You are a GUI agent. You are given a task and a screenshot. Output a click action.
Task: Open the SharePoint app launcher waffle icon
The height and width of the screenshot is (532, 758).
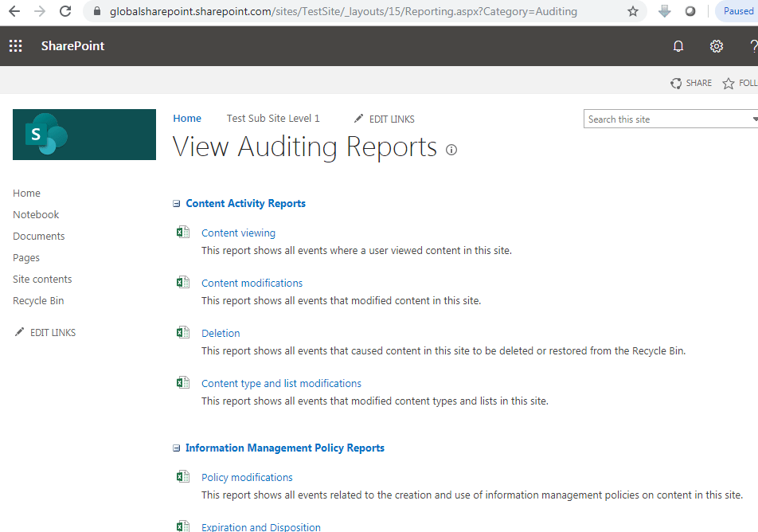pos(15,46)
